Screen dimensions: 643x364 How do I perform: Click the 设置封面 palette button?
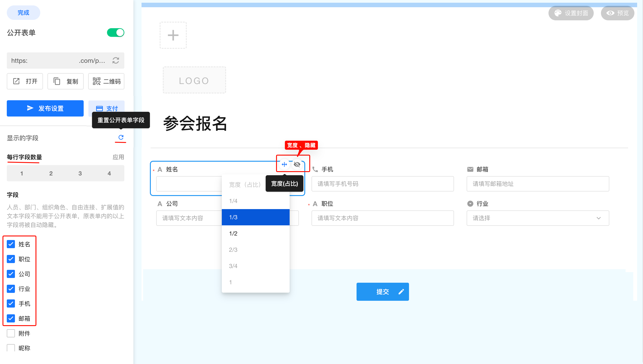click(x=571, y=13)
